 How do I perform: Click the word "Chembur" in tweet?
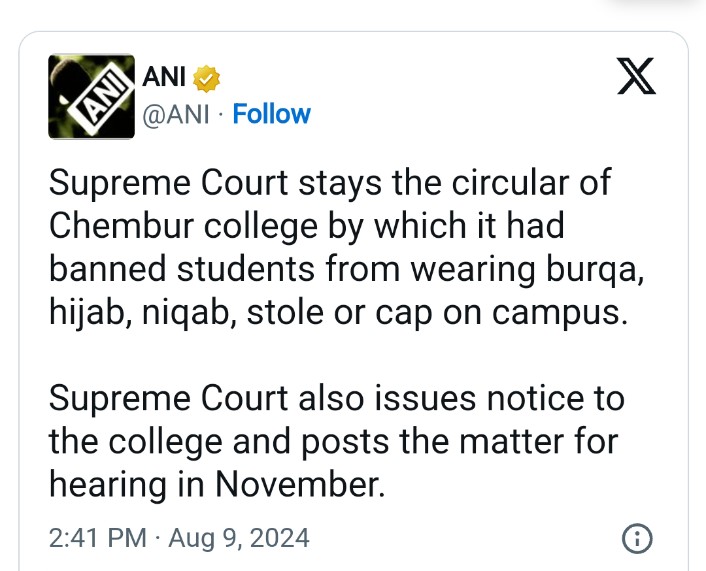click(122, 226)
